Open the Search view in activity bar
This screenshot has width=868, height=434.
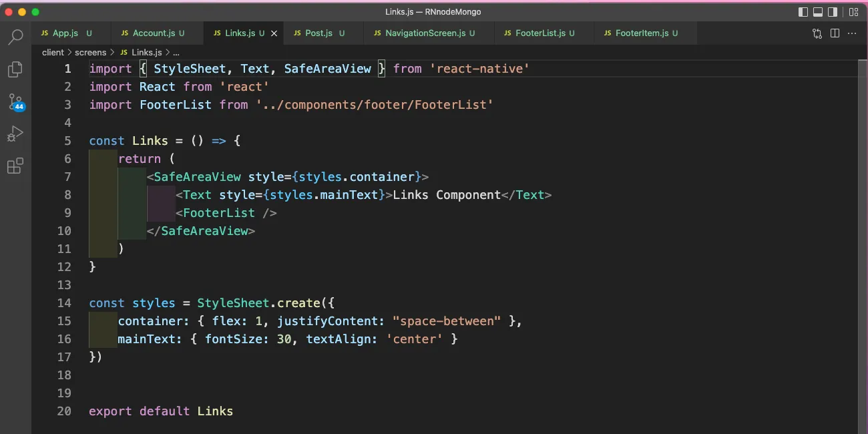pos(15,37)
